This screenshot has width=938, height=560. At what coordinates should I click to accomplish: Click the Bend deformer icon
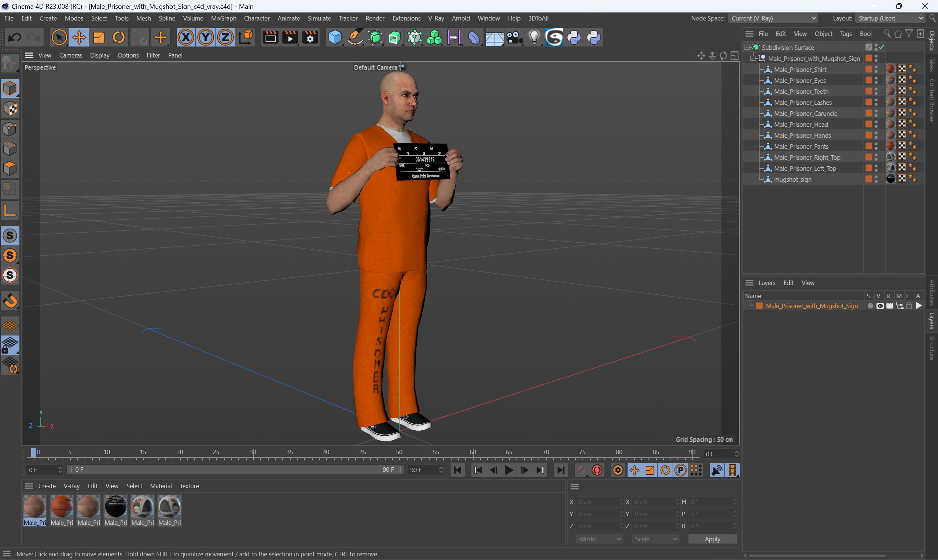(x=474, y=37)
